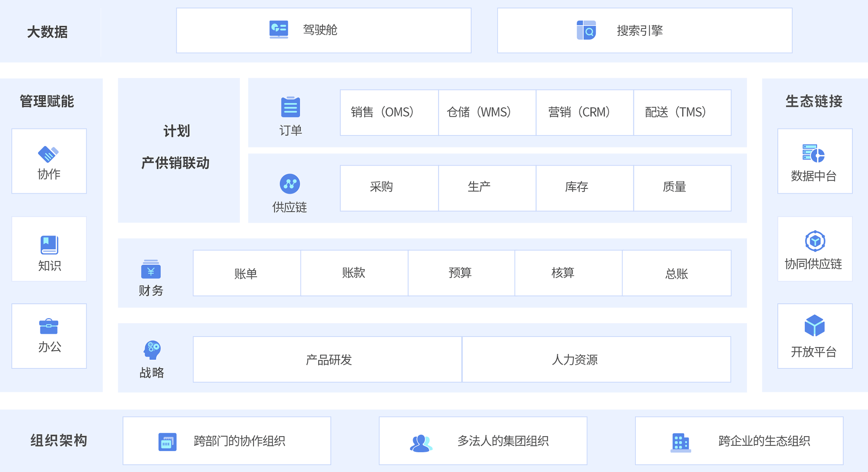
Task: Open the 预算 finance cell
Action: click(461, 273)
